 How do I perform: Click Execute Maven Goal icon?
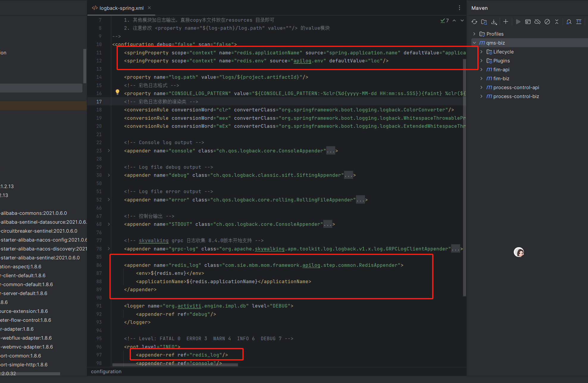[x=528, y=22]
